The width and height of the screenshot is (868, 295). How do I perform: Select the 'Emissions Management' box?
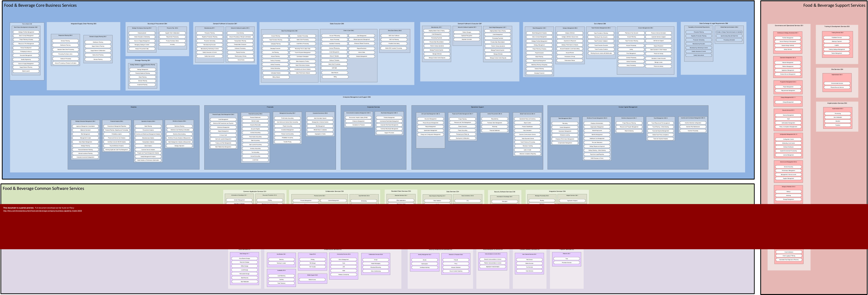pyautogui.click(x=359, y=121)
